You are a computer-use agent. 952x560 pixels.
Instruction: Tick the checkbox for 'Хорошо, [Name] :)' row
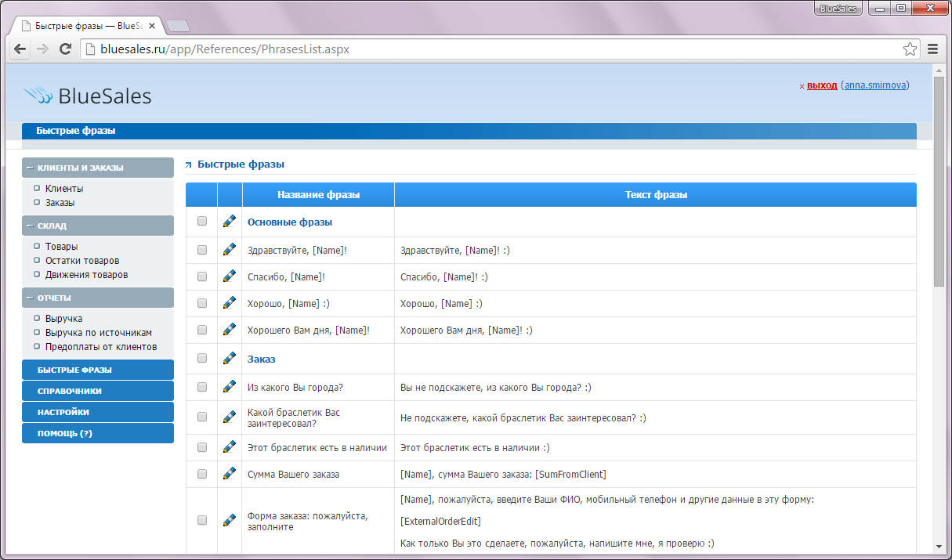202,303
